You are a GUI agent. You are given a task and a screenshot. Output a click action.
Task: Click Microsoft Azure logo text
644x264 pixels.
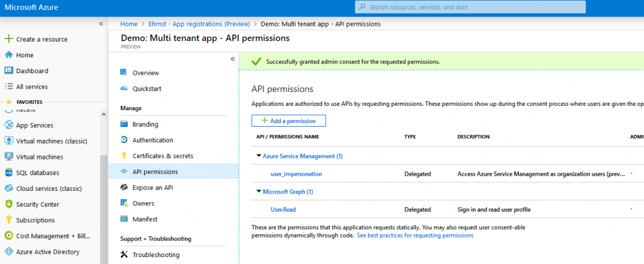pos(31,8)
